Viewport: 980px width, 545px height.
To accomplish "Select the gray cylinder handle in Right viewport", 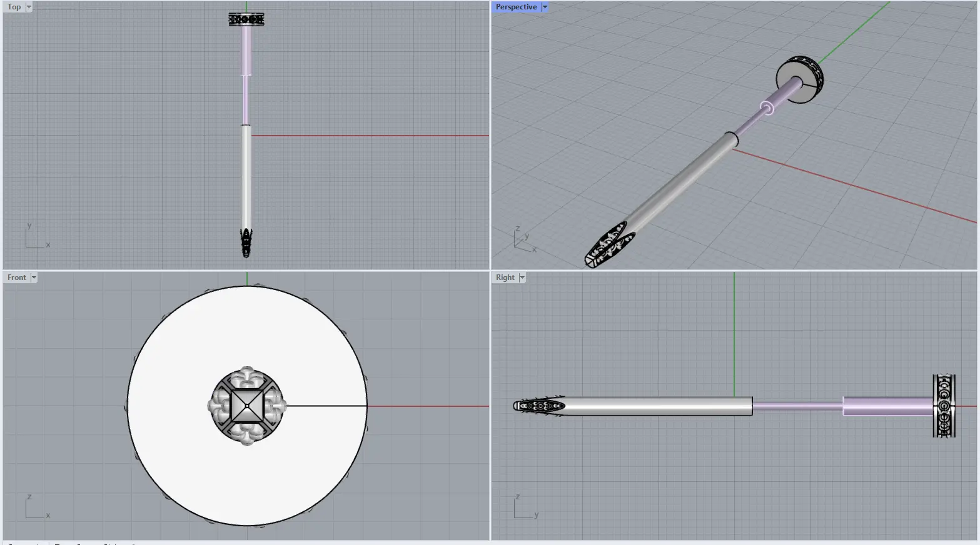I will [x=657, y=406].
